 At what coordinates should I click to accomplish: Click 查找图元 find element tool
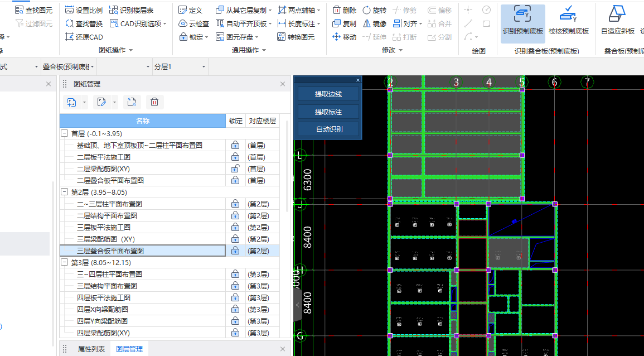coord(33,10)
